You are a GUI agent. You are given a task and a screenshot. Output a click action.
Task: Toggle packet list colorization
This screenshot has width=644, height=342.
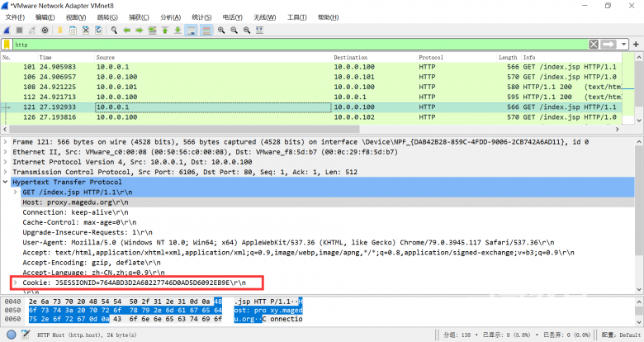206,30
